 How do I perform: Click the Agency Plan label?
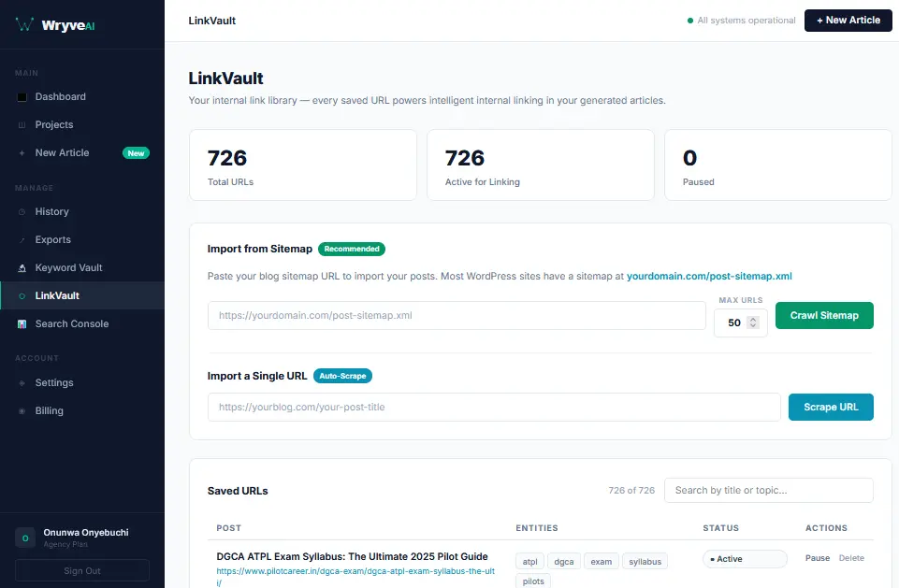(65, 544)
